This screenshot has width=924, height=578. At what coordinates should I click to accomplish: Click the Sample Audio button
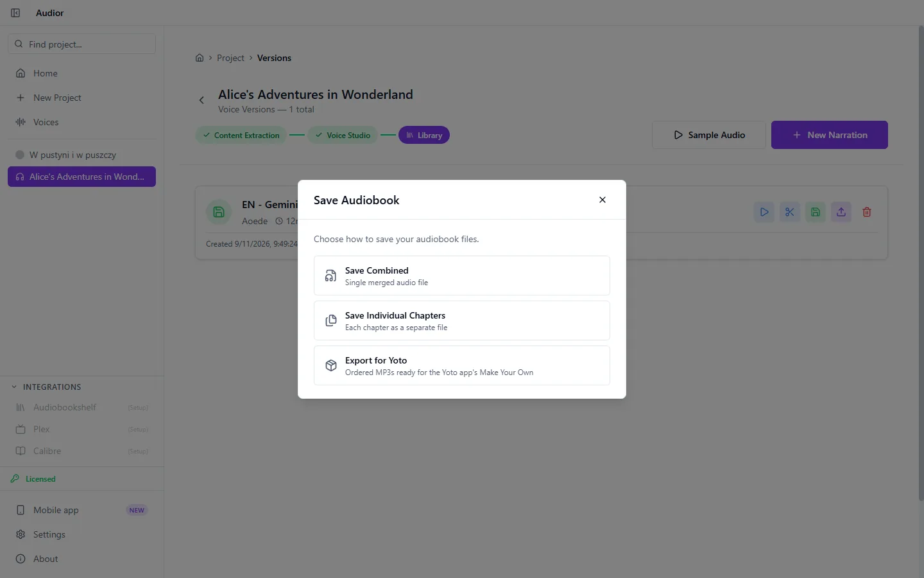click(x=709, y=135)
